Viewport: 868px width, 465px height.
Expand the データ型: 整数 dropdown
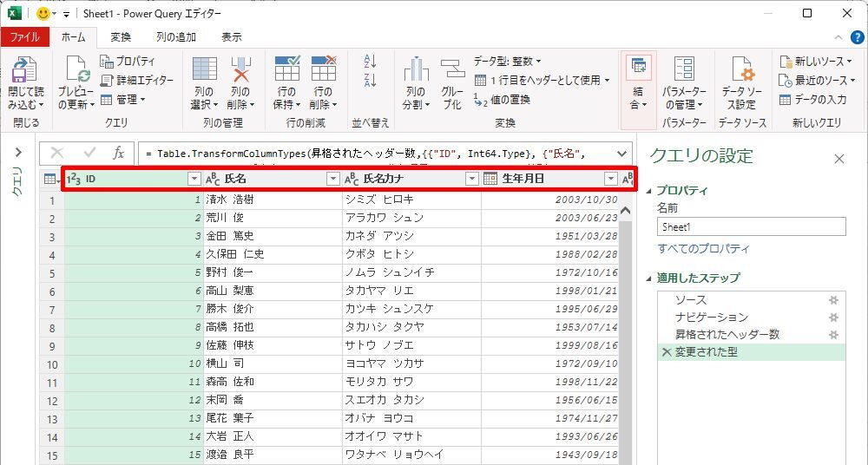pyautogui.click(x=508, y=62)
